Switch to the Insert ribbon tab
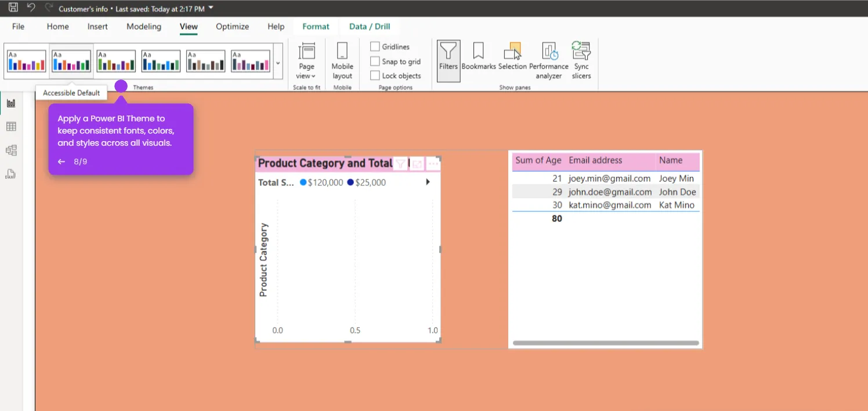868x411 pixels. click(97, 27)
